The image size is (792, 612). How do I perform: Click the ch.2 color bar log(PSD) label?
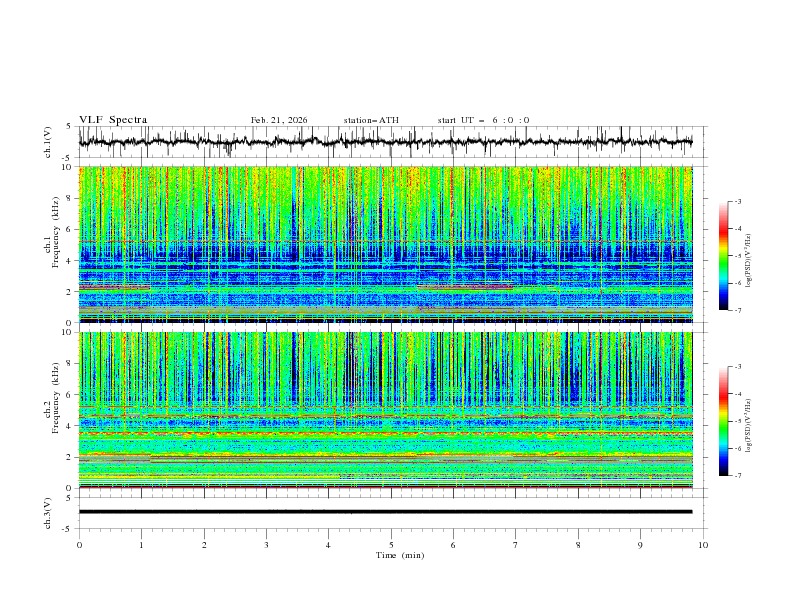(x=748, y=425)
